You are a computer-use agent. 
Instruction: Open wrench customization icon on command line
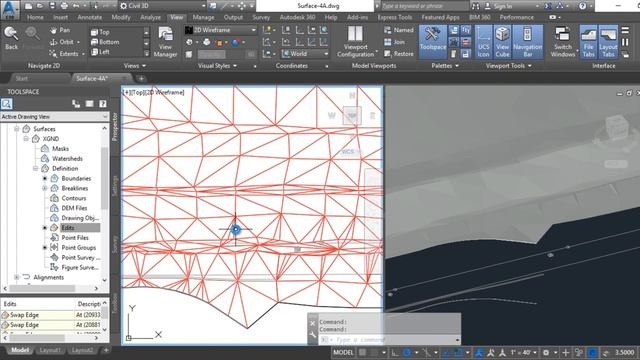pos(313,335)
